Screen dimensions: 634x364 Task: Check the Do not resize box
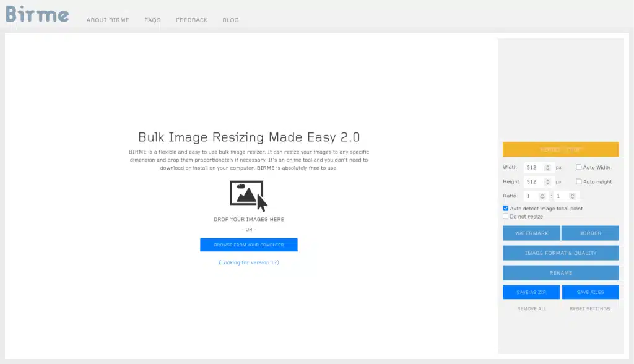click(x=505, y=217)
